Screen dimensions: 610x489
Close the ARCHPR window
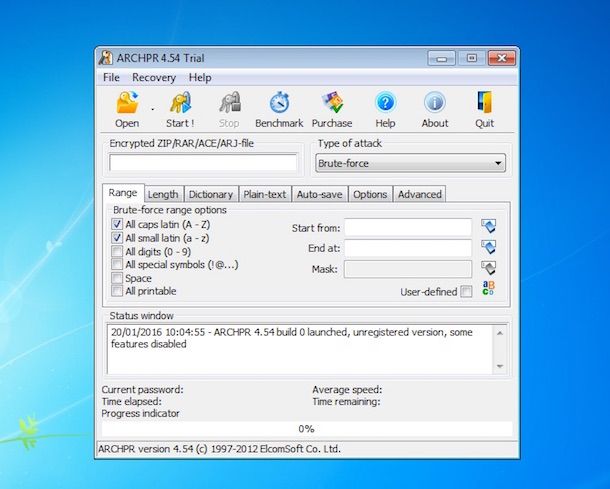[x=502, y=58]
